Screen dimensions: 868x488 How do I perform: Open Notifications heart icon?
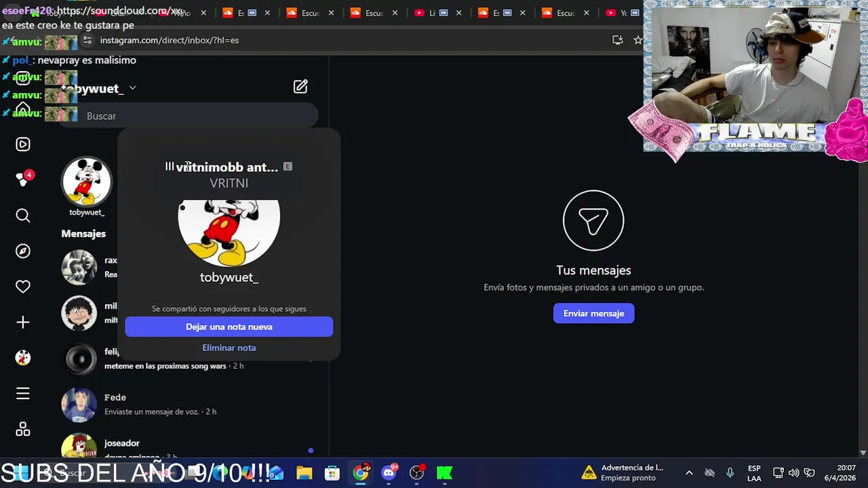pos(23,287)
